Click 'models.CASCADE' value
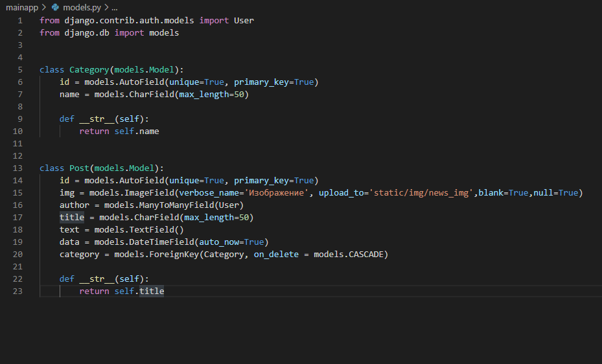 tap(349, 255)
